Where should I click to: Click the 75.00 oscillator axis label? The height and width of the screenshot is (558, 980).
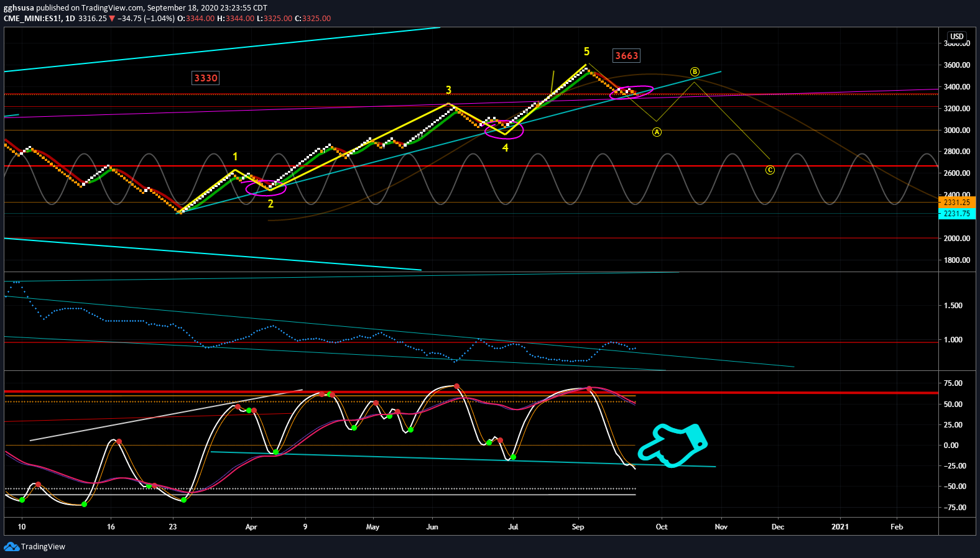coord(953,383)
